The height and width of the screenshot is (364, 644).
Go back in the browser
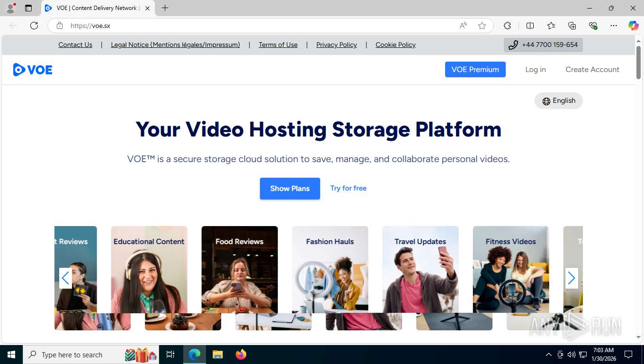click(x=13, y=26)
